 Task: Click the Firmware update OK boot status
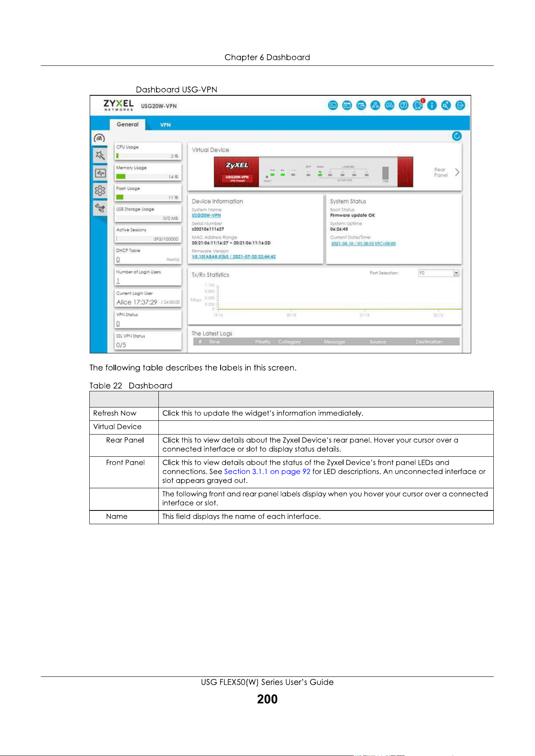352,216
